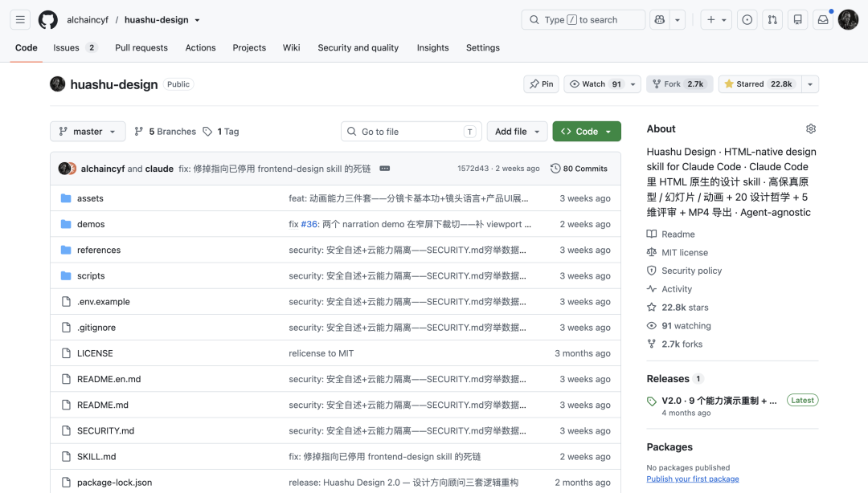Screen dimensions: 868x493
Task: Open the star lists dropdown arrow
Action: [x=810, y=84]
